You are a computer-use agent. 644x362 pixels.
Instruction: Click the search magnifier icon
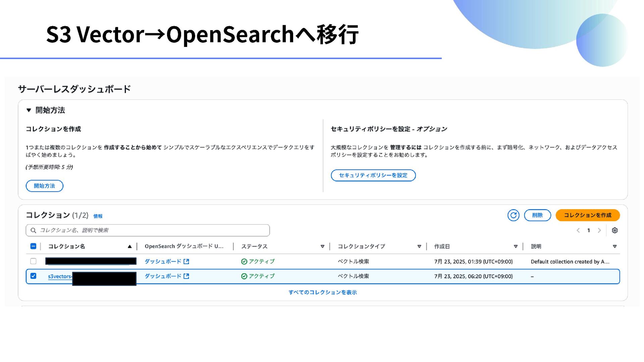pyautogui.click(x=33, y=230)
